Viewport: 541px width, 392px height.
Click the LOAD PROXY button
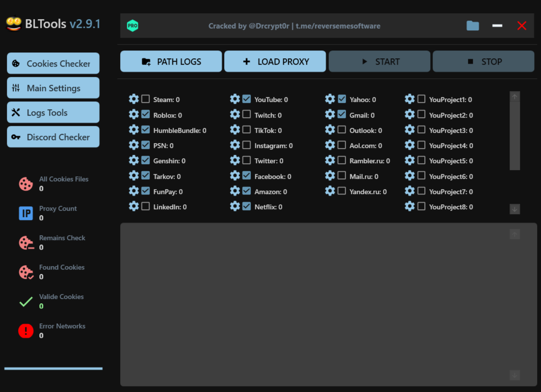[x=275, y=62]
